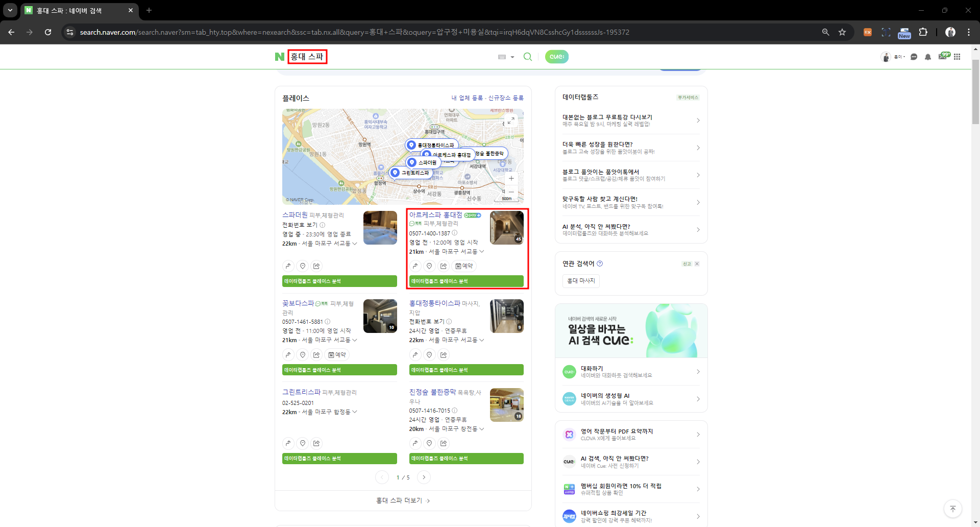Viewport: 980px width, 527px height.
Task: Bookmark this page with the star icon
Action: (842, 32)
